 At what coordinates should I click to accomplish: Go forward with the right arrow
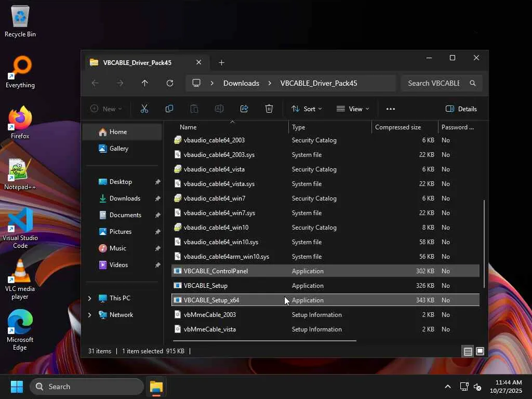click(120, 83)
